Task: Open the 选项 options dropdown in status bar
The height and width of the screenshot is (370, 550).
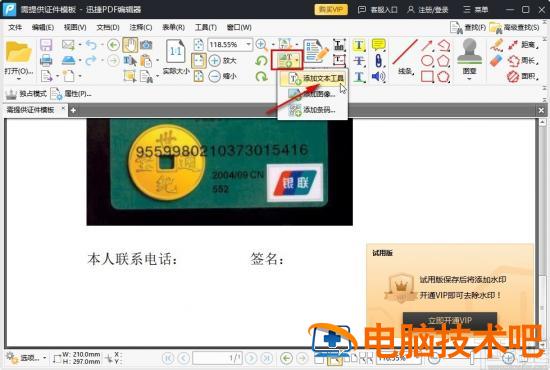Action: [x=27, y=358]
